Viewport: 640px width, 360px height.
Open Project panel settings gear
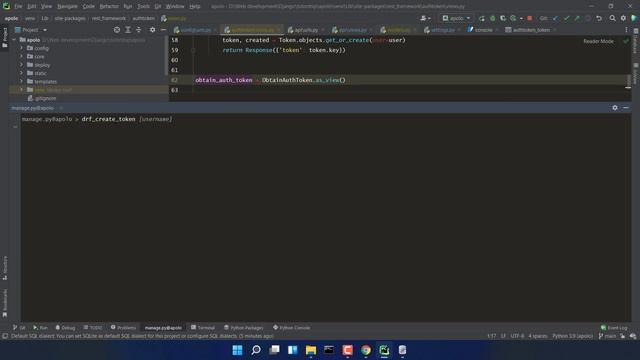(152, 30)
